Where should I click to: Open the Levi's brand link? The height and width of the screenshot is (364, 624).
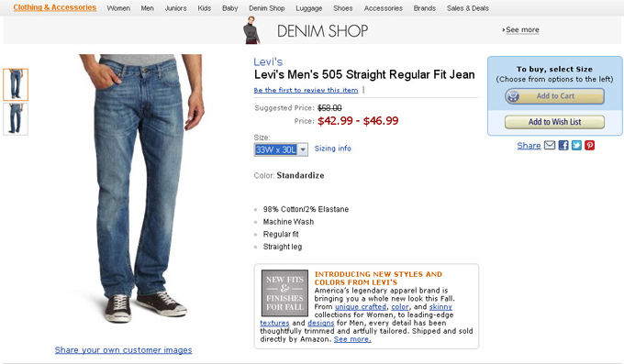(x=268, y=61)
